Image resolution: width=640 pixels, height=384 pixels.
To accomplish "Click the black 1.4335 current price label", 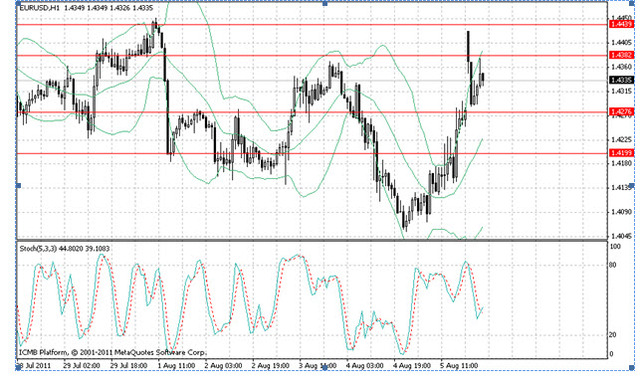I will pyautogui.click(x=621, y=80).
